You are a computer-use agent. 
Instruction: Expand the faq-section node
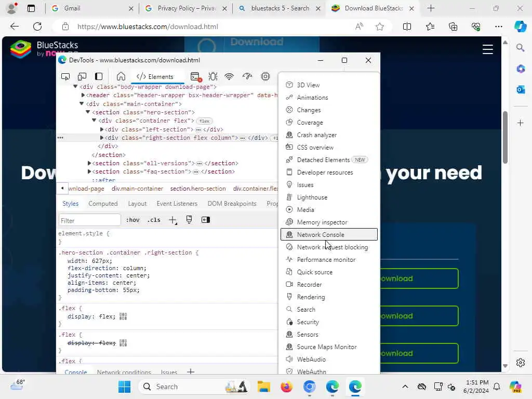89,171
